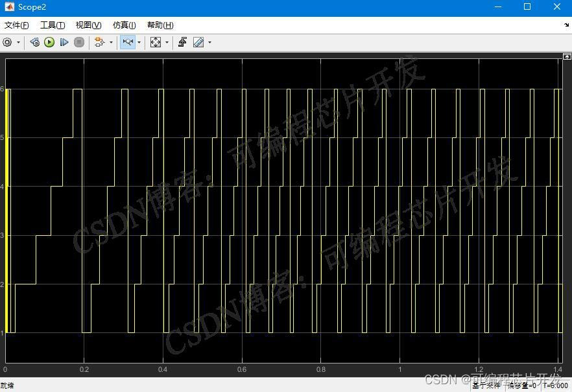The height and width of the screenshot is (392, 572).
Task: Click the step back simulation button
Action: pyautogui.click(x=34, y=42)
